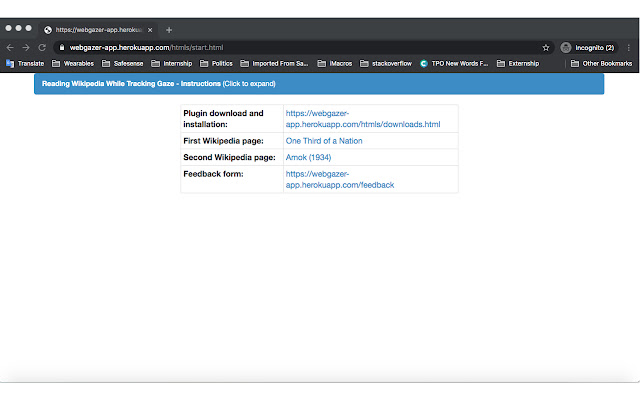This screenshot has height=400, width=640.
Task: Click the yellow minimize window button
Action: coord(18,28)
